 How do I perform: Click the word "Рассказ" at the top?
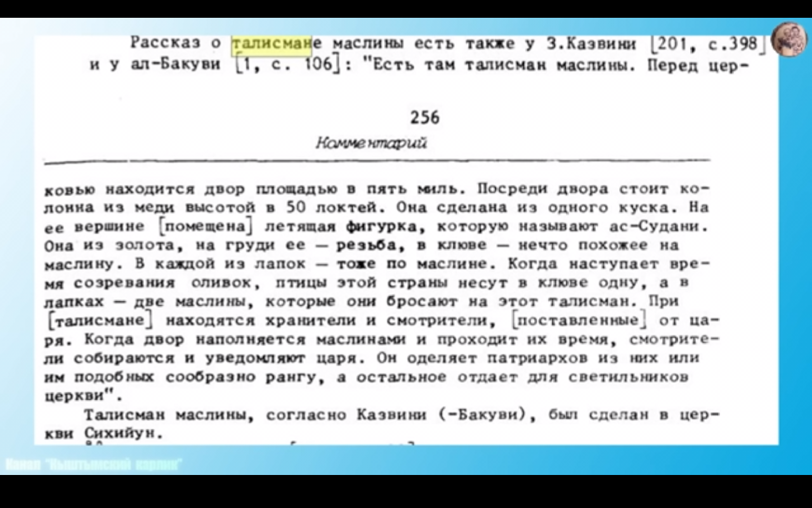pos(165,43)
